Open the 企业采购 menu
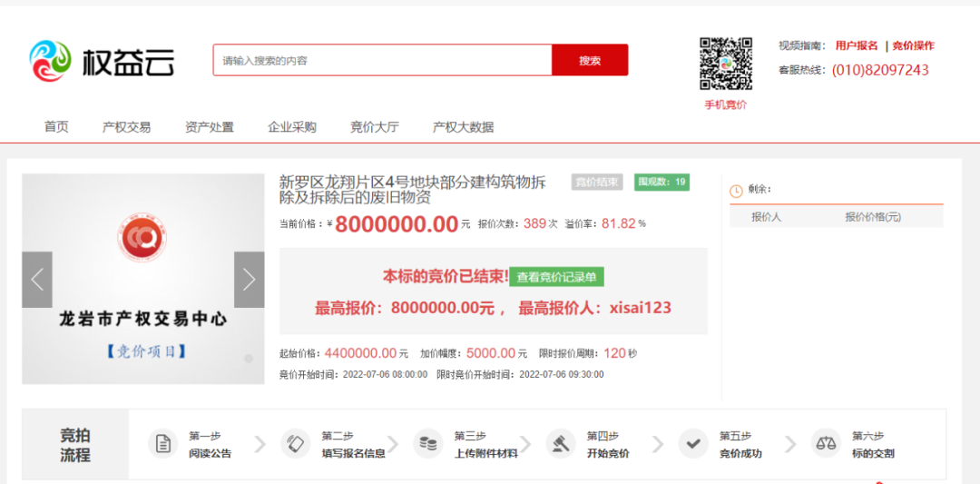The image size is (980, 484). [x=292, y=127]
